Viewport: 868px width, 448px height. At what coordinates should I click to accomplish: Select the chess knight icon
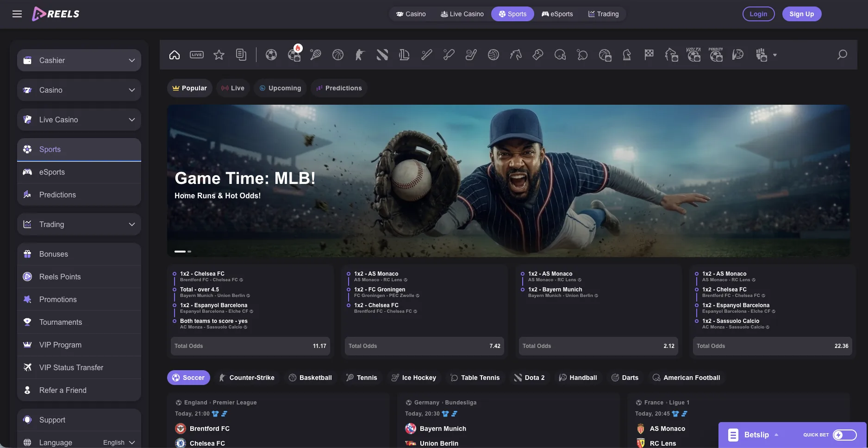coord(627,55)
